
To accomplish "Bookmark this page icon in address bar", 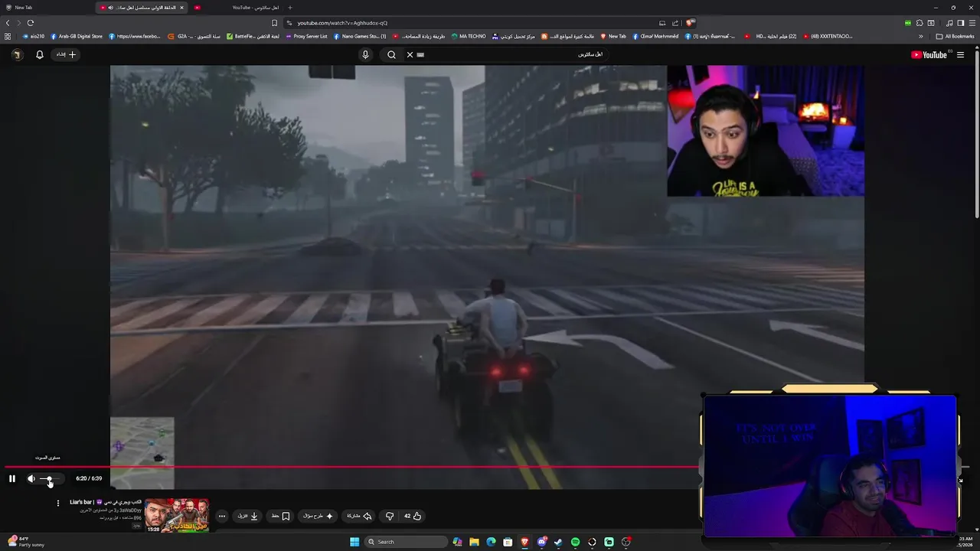I will (274, 23).
